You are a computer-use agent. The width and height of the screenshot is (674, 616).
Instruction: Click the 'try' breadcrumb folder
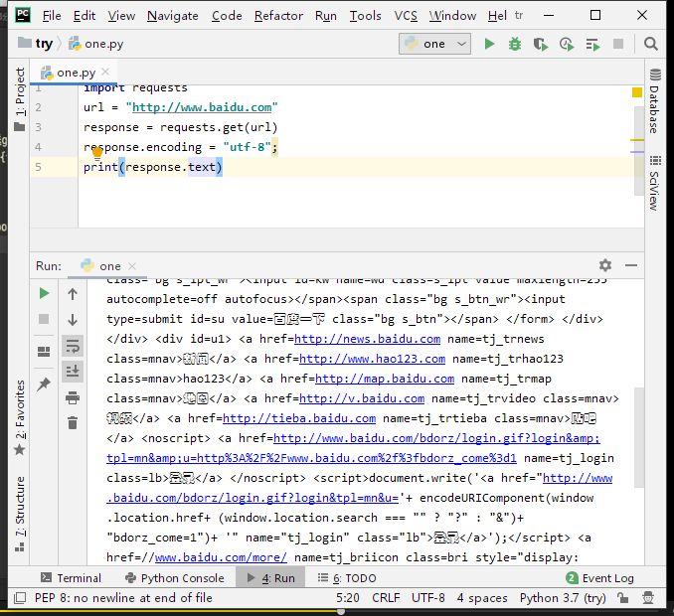[x=36, y=44]
